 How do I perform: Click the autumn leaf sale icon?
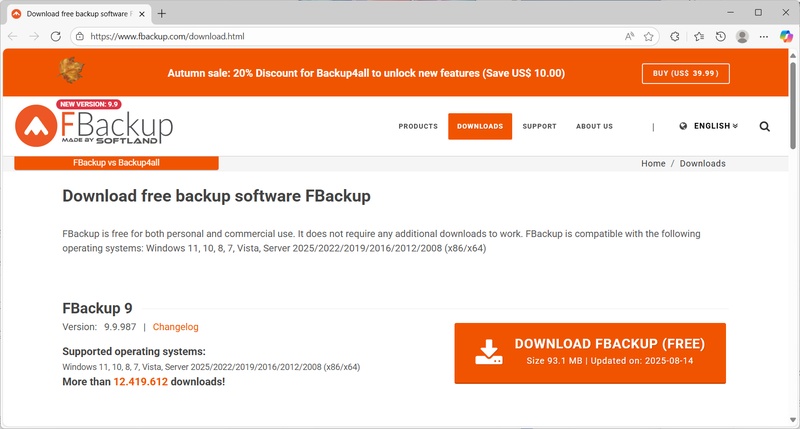click(71, 70)
